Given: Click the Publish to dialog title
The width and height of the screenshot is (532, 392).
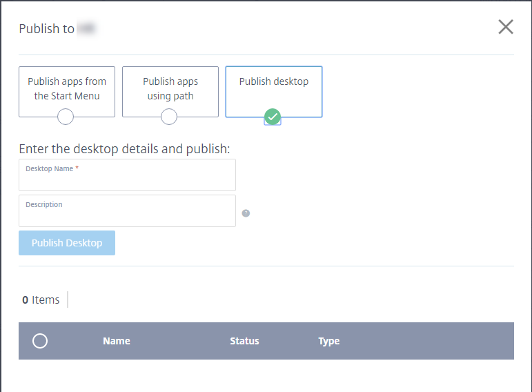Looking at the screenshot, I should (x=46, y=28).
